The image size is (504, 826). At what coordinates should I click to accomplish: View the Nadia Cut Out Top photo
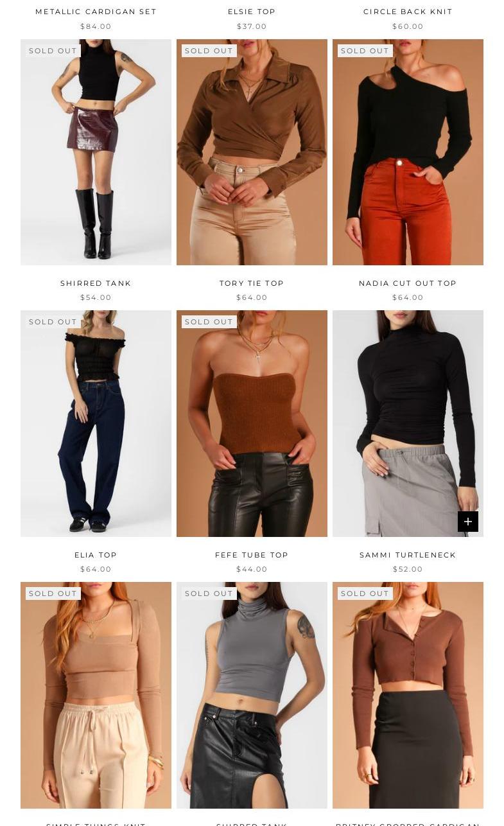(408, 152)
